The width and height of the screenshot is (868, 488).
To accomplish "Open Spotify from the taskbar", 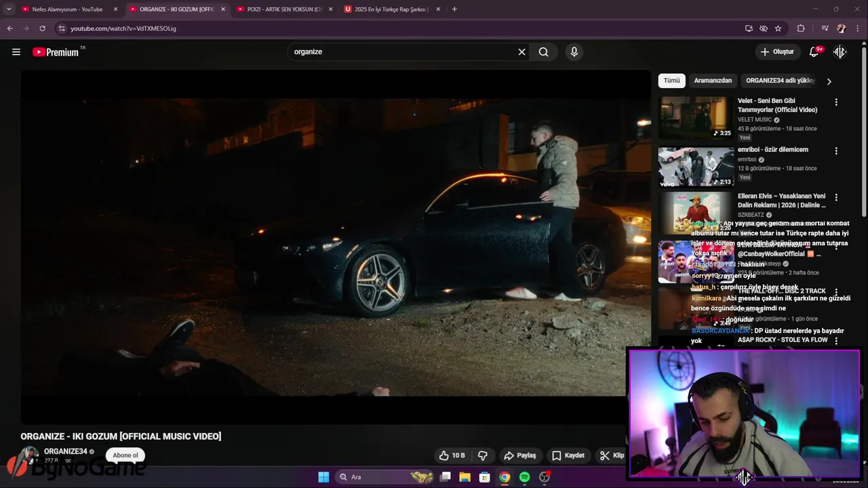I will click(x=524, y=477).
